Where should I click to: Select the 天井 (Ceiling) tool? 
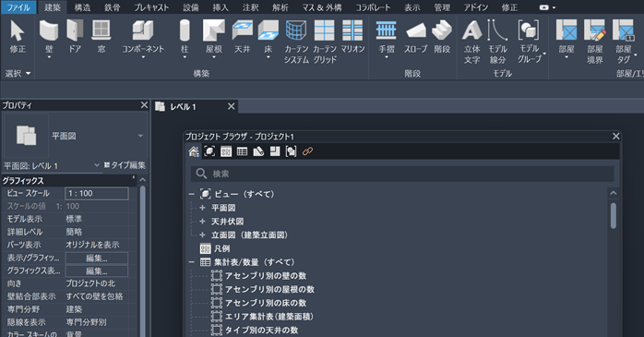pyautogui.click(x=242, y=36)
